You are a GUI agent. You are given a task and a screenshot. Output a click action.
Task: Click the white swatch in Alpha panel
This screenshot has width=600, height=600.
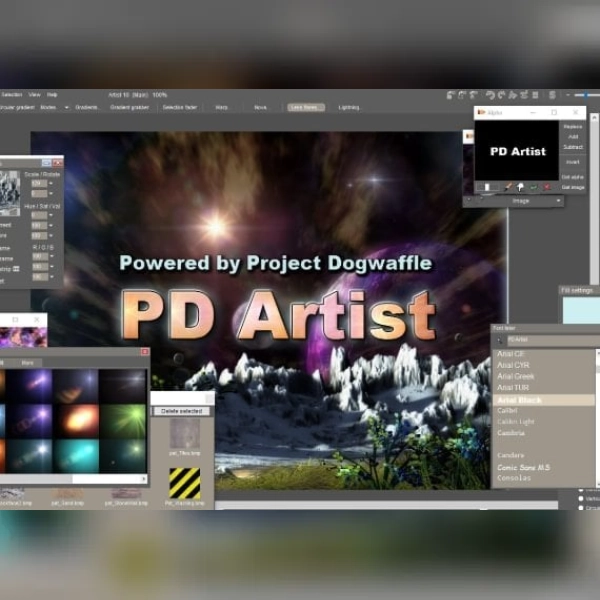click(x=487, y=186)
